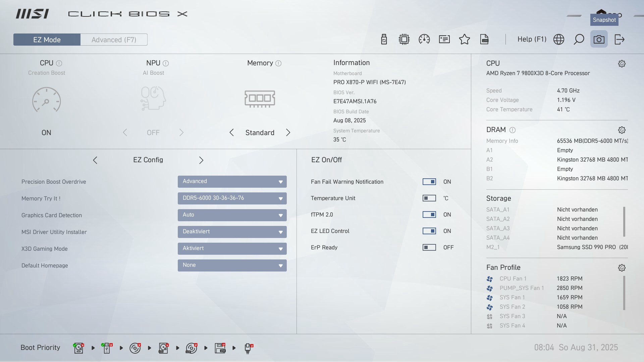Open the X3D Gaming Mode dropdown
Image resolution: width=644 pixels, height=362 pixels.
click(232, 248)
